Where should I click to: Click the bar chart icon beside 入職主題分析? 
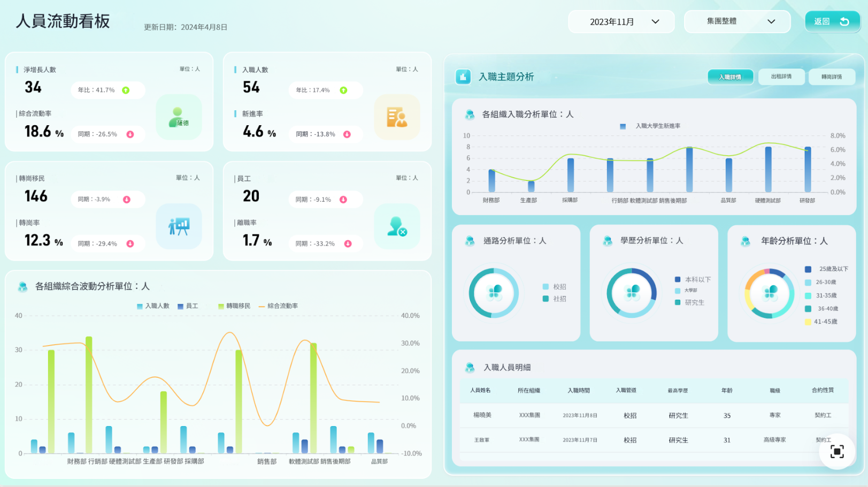[x=463, y=77]
